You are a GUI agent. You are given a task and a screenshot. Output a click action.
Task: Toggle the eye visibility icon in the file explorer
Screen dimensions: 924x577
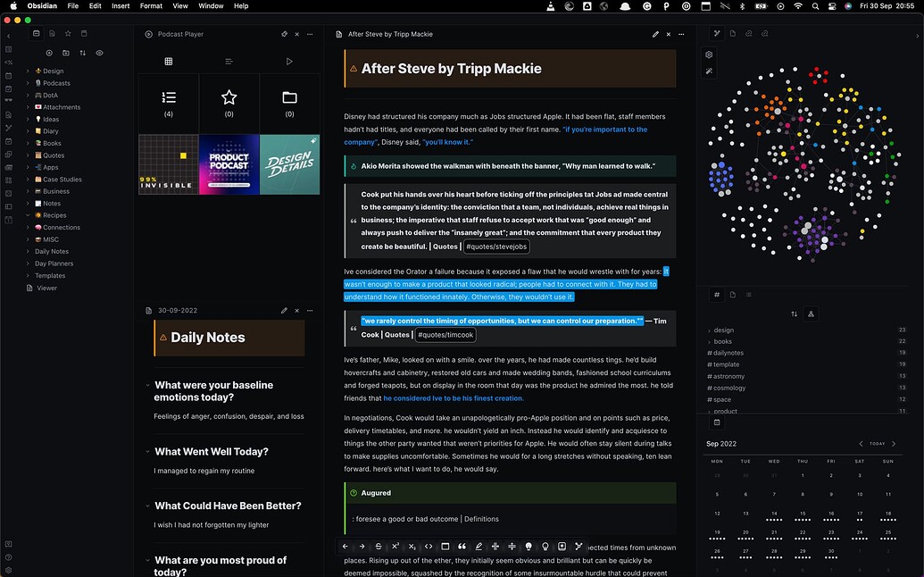99,53
